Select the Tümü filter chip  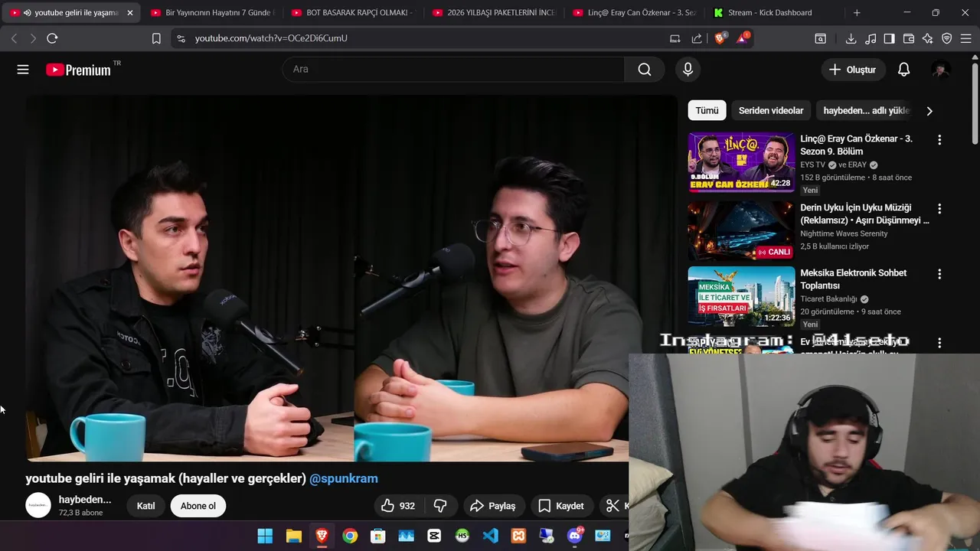(x=707, y=111)
